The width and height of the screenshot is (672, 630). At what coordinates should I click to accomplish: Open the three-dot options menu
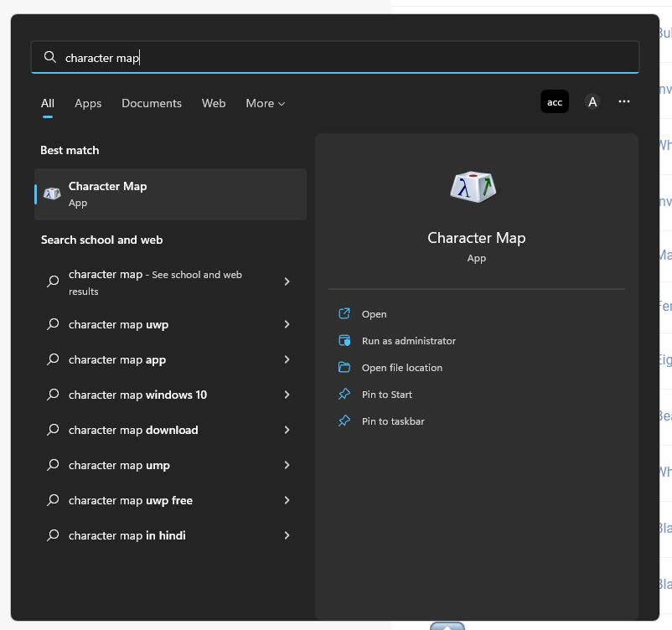[624, 101]
